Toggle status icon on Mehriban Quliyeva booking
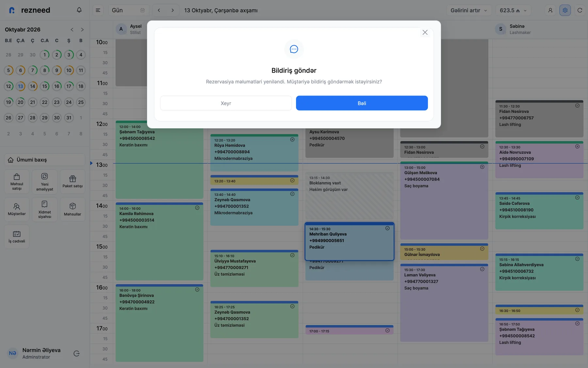This screenshot has height=368, width=588. (x=387, y=228)
